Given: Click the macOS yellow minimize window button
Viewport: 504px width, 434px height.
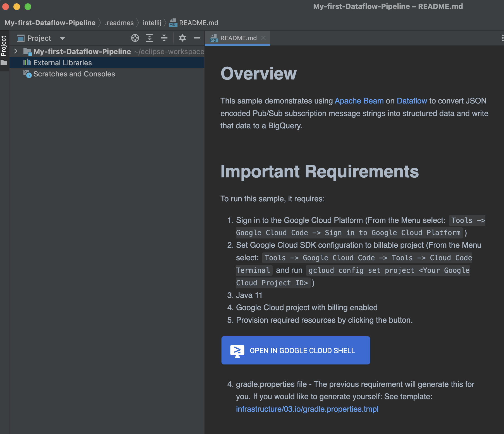Looking at the screenshot, I should coord(17,6).
